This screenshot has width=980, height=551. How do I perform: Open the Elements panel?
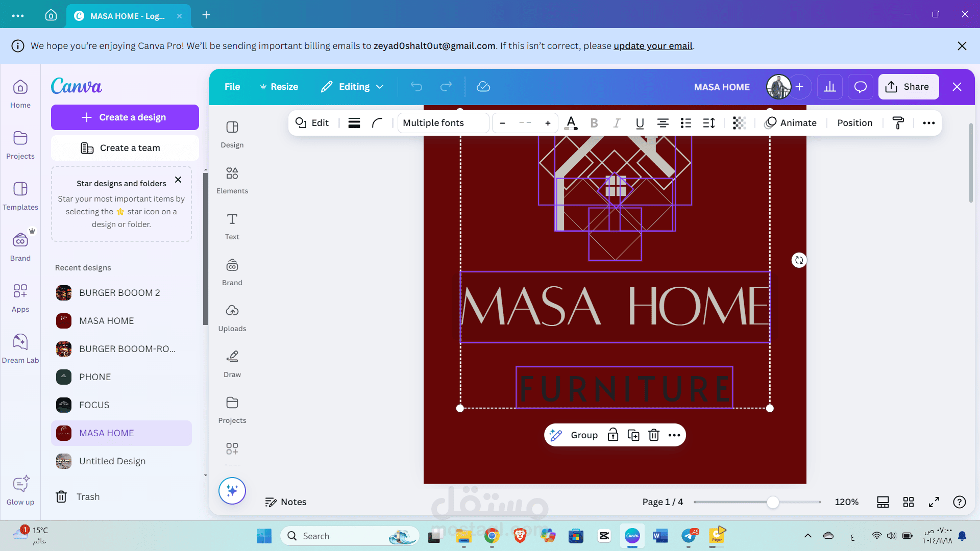click(232, 180)
